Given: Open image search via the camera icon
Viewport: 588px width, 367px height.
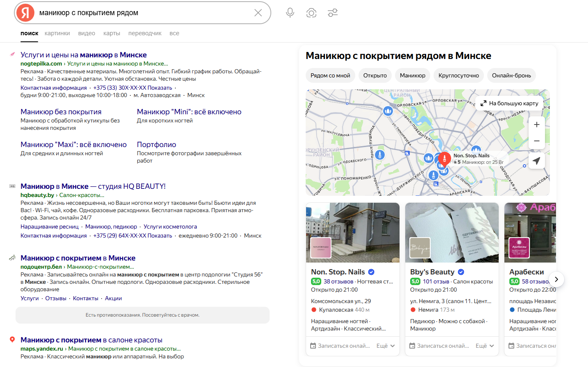Looking at the screenshot, I should (x=311, y=13).
